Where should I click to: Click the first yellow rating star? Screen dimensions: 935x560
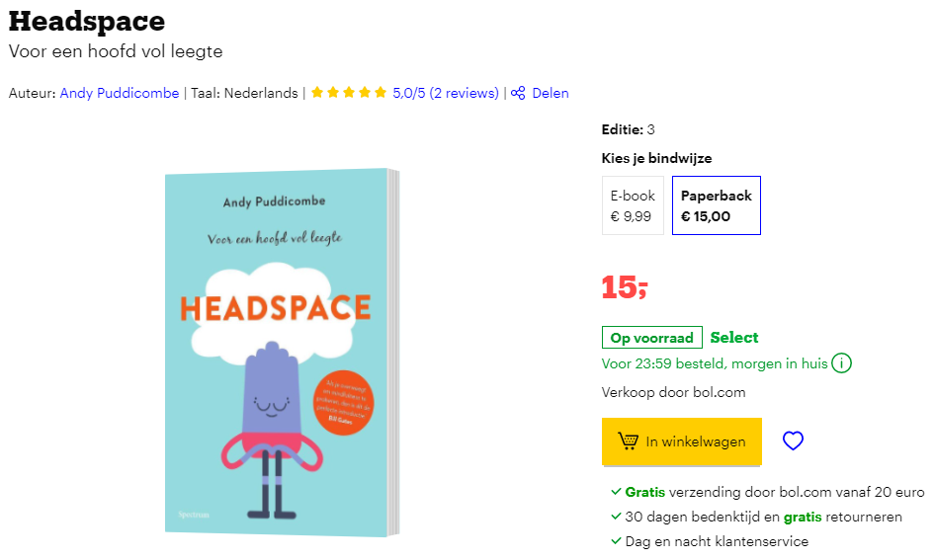tap(317, 92)
